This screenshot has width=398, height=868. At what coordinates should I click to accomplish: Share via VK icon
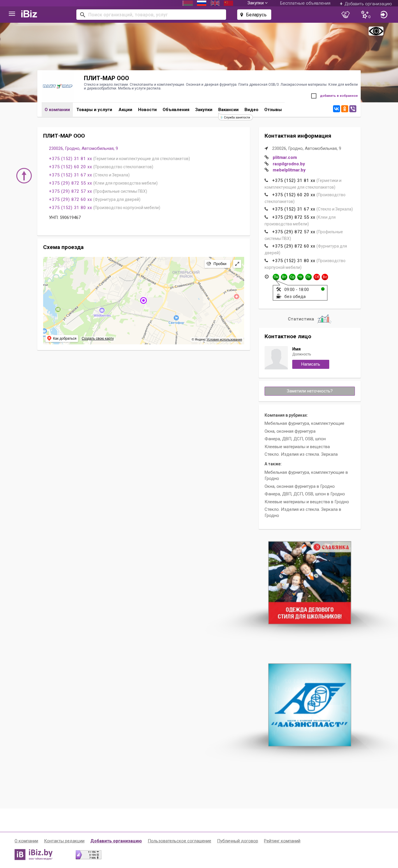[x=337, y=109]
